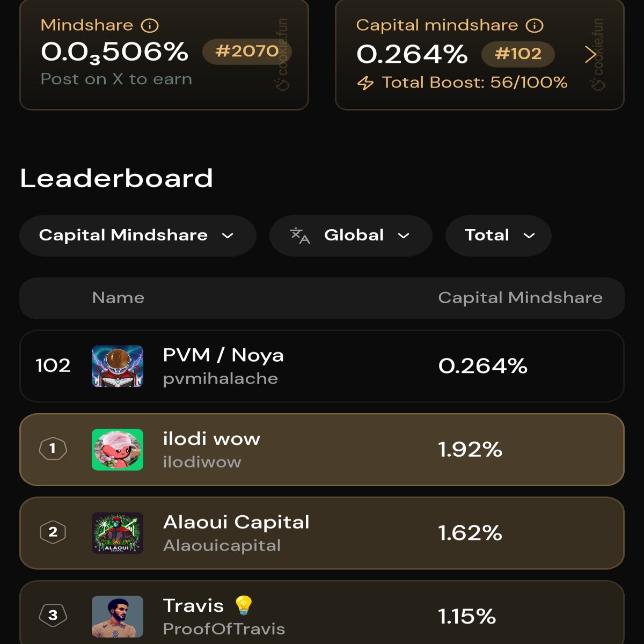This screenshot has width=644, height=644.
Task: Click rank 3 hexagon badge
Action: point(53,616)
